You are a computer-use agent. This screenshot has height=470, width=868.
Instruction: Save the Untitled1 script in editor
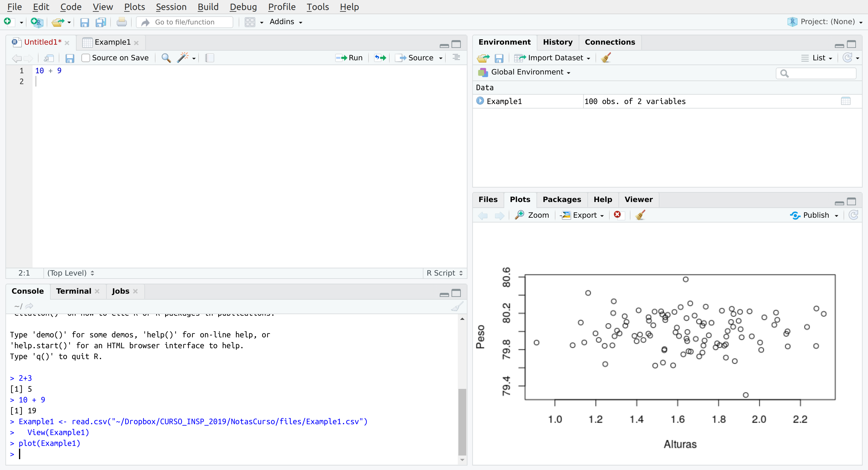tap(70, 58)
